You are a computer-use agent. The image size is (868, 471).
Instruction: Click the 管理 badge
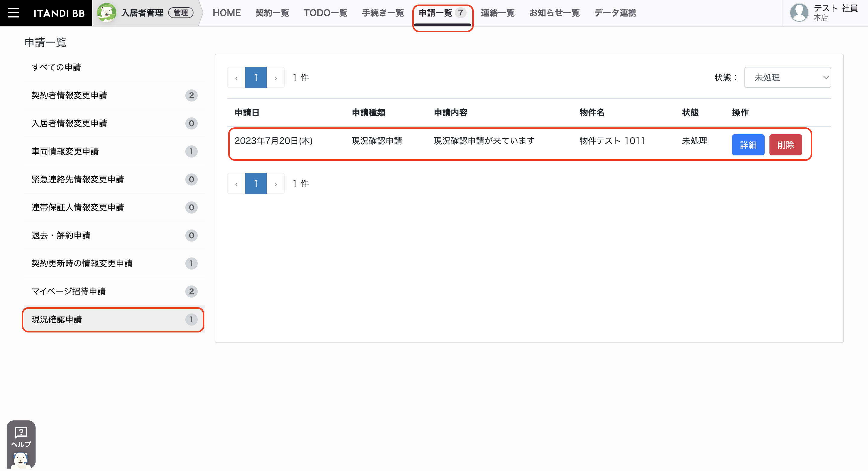coord(181,13)
